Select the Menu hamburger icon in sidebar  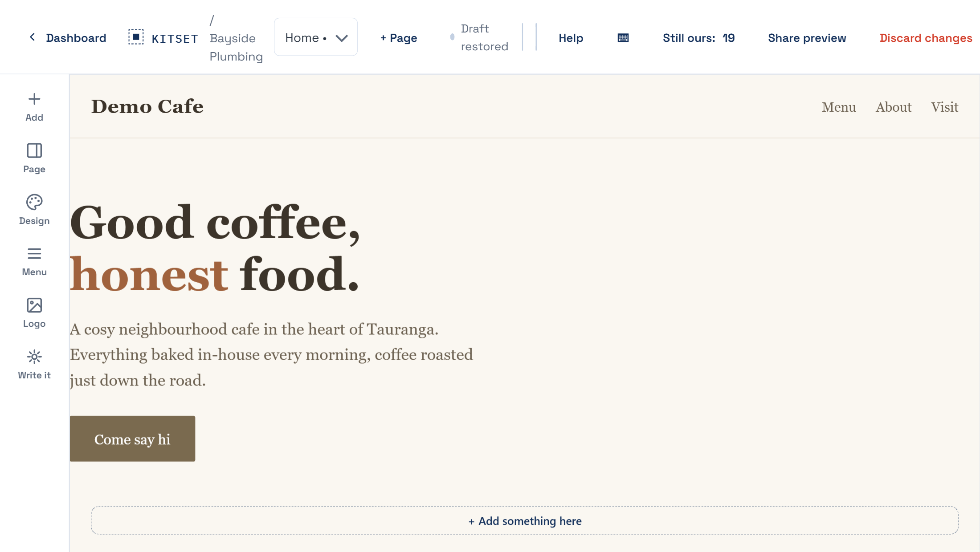click(x=34, y=254)
